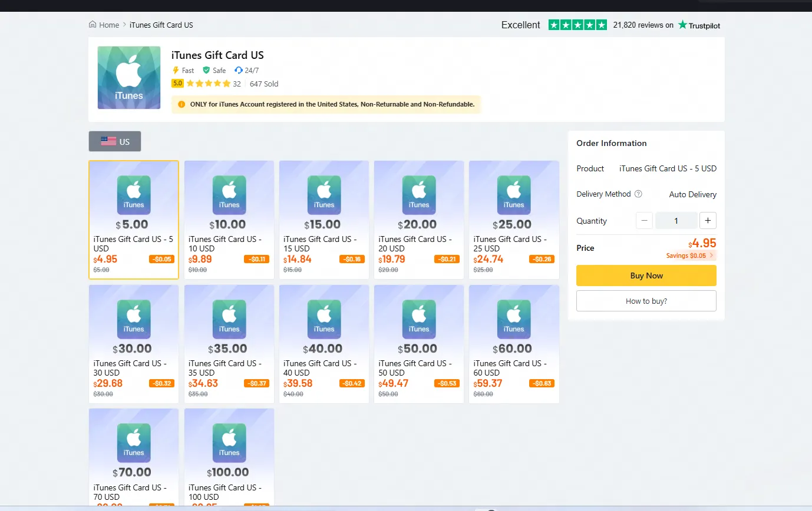Click the iTunes Gift Card US - 50 USD title
Image resolution: width=812 pixels, height=511 pixels.
click(x=415, y=368)
